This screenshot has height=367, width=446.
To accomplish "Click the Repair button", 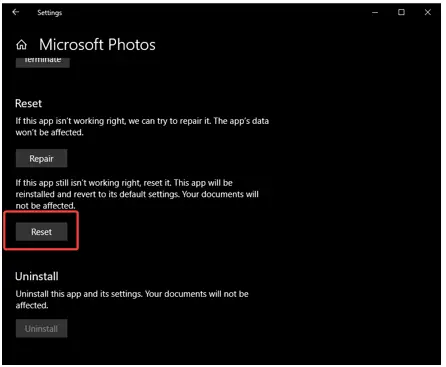I will click(41, 158).
